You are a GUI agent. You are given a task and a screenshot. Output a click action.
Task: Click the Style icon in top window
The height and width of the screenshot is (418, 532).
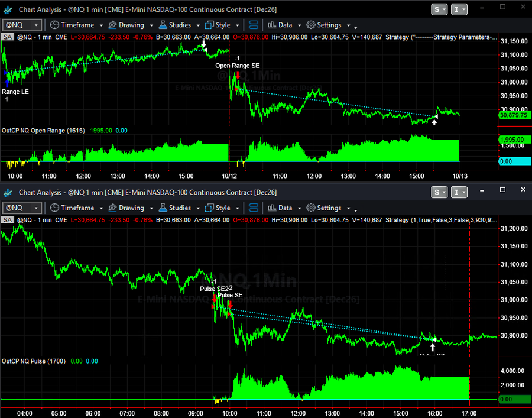tap(209, 25)
